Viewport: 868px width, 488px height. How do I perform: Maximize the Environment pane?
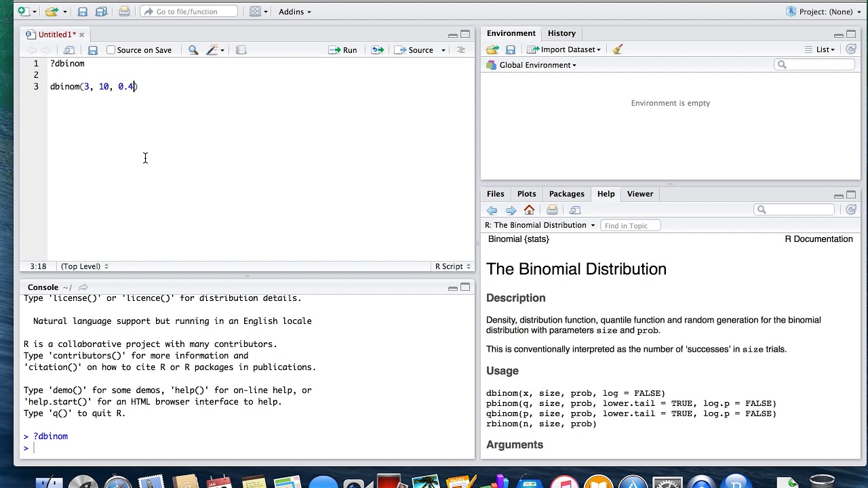[851, 35]
